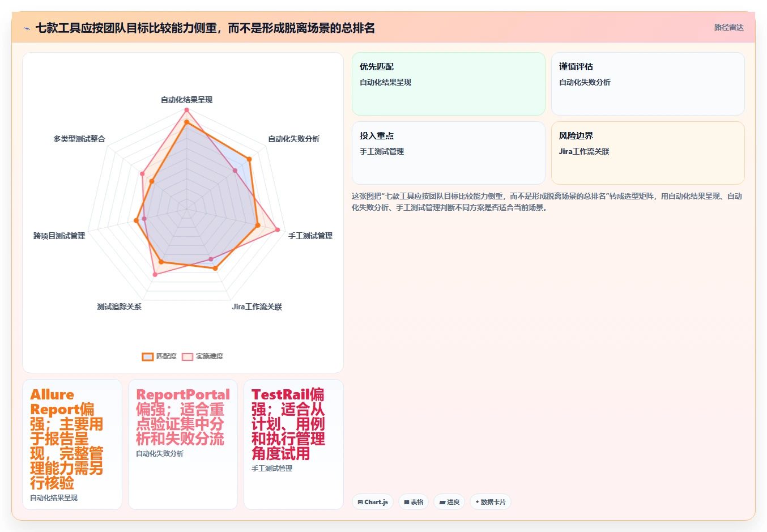
Task: Click the 测试追踪关系 radar axis label
Action: click(x=119, y=307)
